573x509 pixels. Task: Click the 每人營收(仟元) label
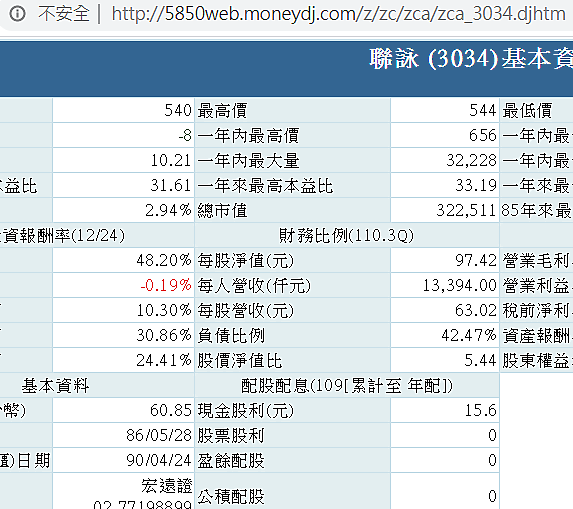[x=254, y=286]
